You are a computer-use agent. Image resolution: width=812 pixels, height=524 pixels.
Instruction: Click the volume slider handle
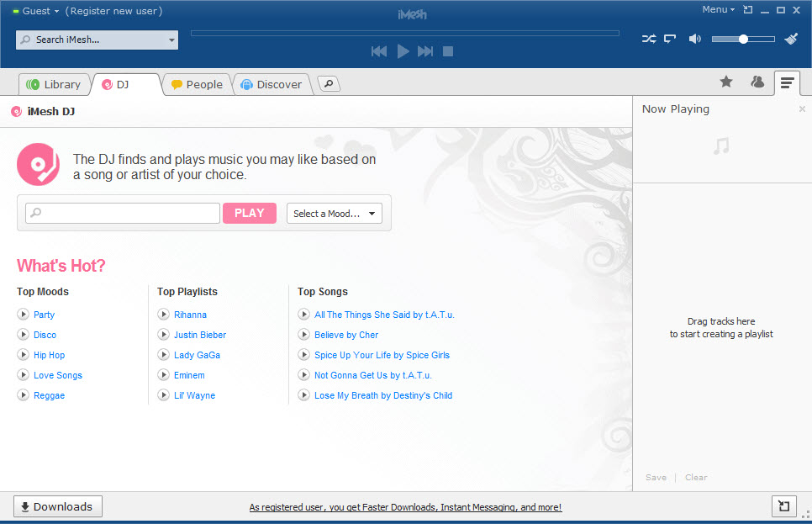coord(743,39)
